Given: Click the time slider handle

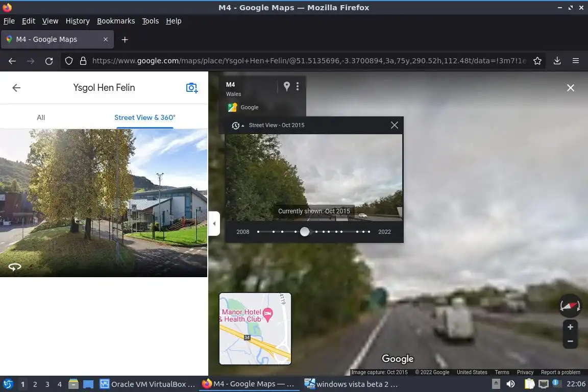Looking at the screenshot, I should 305,232.
